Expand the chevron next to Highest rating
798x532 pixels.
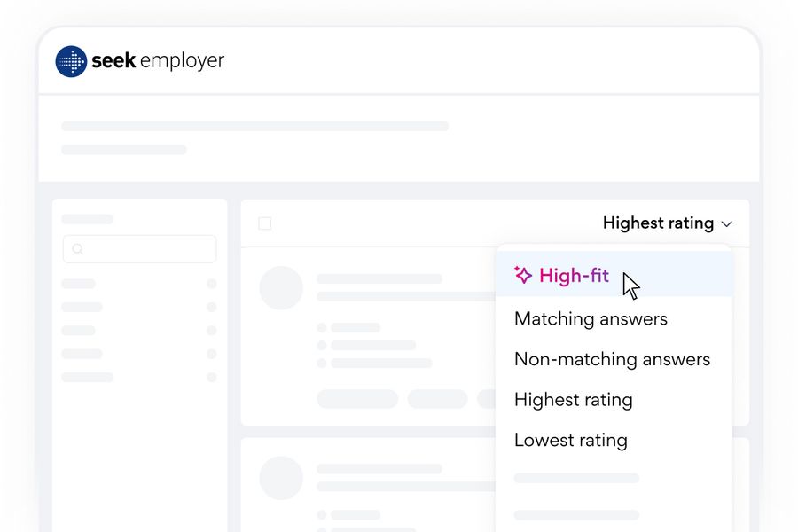tap(727, 224)
